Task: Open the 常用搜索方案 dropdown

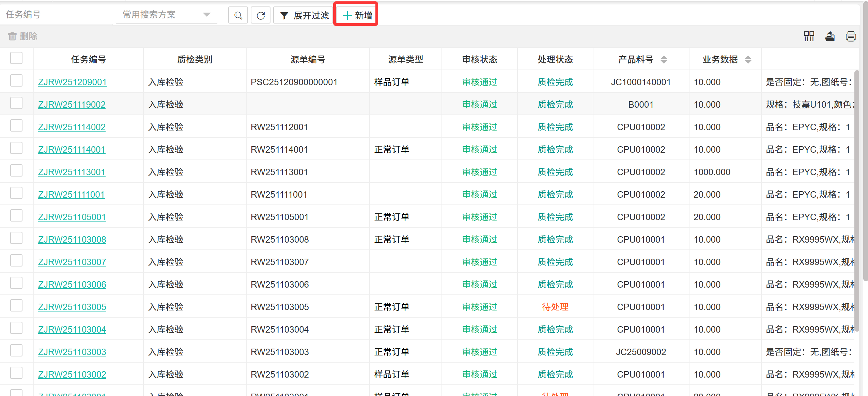Action: (x=167, y=15)
